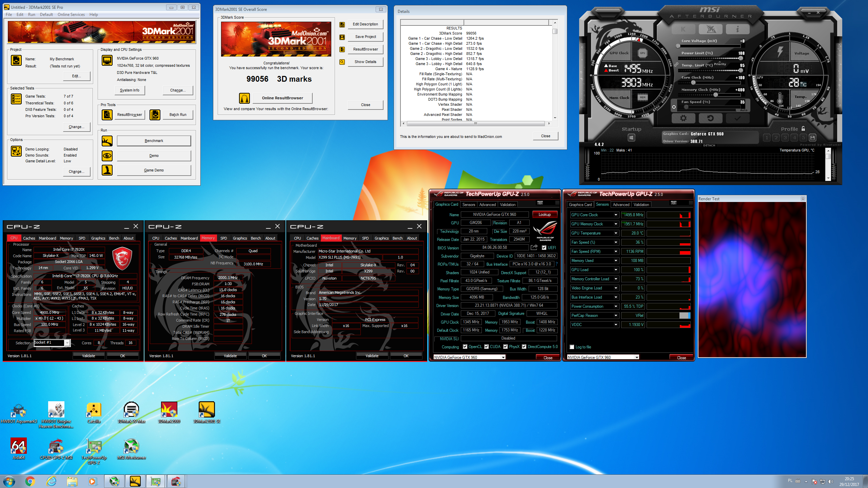Open the GPU-Z hamburger menu in Sensors window
The height and width of the screenshot is (488, 868).
point(691,203)
